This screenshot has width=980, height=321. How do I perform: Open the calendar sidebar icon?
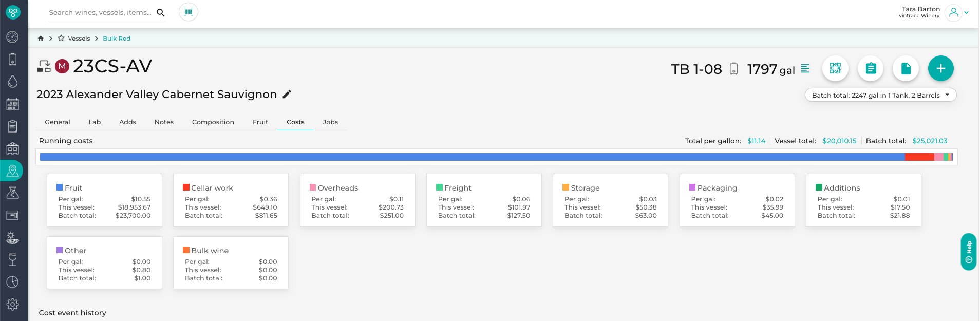13,104
